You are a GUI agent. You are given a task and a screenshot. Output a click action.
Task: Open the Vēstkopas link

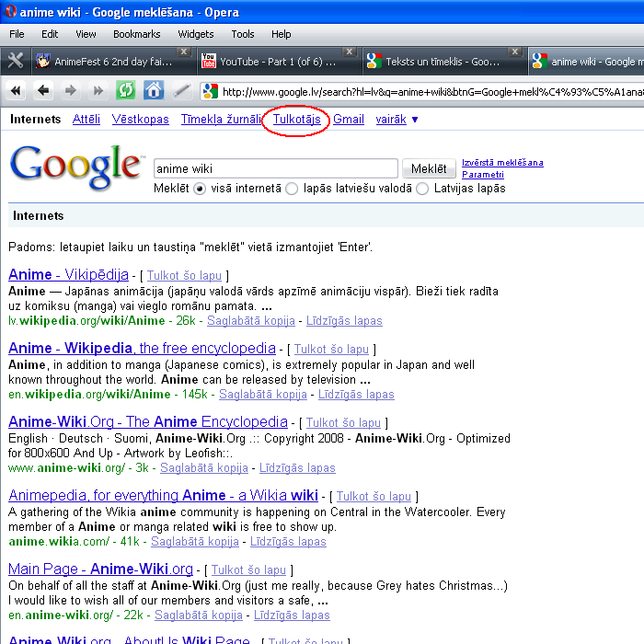[141, 119]
